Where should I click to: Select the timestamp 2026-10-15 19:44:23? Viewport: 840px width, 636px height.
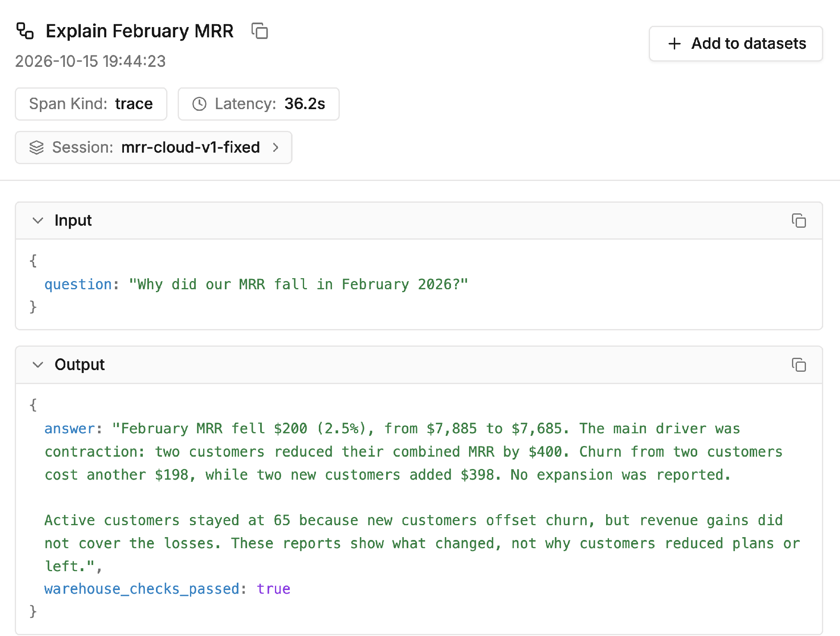tap(90, 61)
